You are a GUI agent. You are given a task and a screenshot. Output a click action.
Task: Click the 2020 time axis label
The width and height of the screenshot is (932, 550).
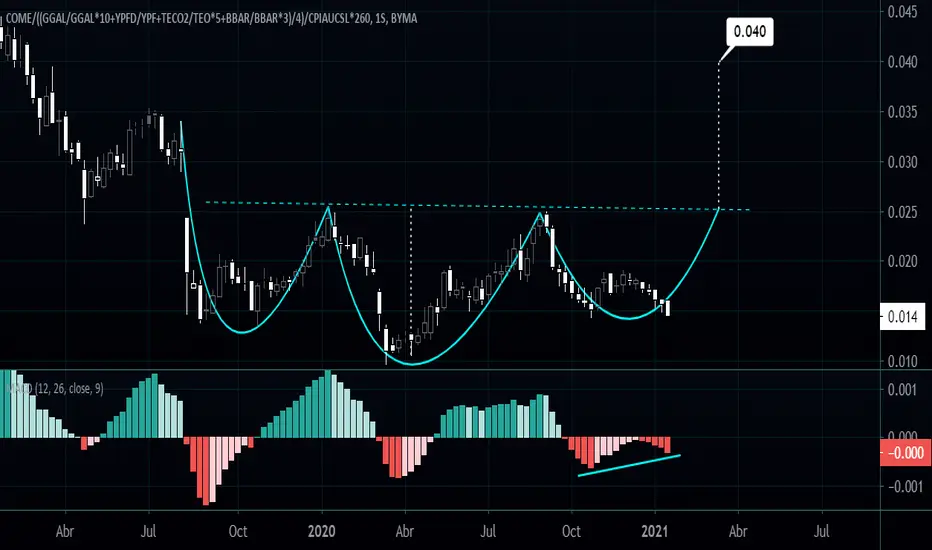321,531
